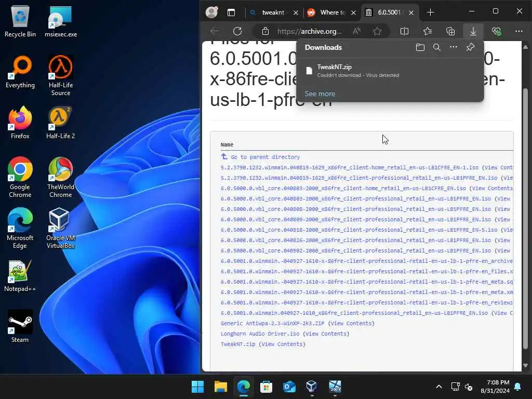Select the Half-Life 2 desktop icon
The image size is (532, 399).
(60, 123)
